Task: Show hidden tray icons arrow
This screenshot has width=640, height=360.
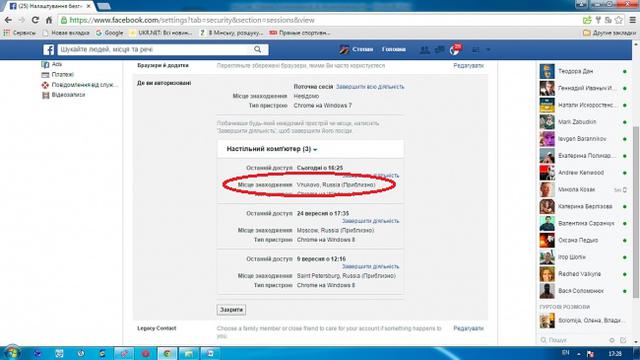Action: pyautogui.click(x=578, y=353)
